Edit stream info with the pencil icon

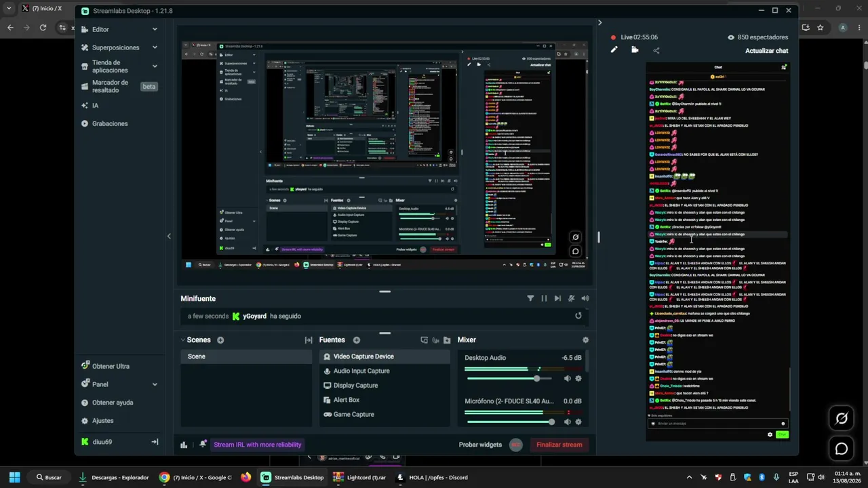[x=614, y=49]
